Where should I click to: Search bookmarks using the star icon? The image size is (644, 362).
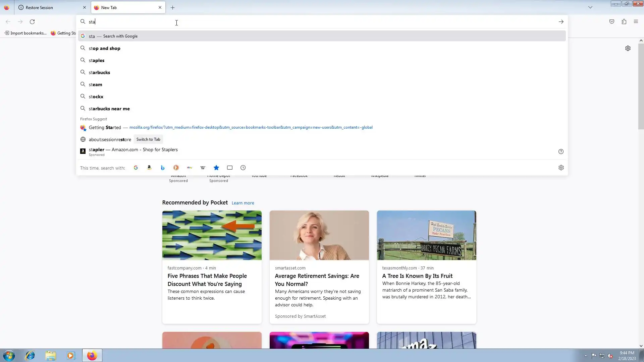point(216,168)
